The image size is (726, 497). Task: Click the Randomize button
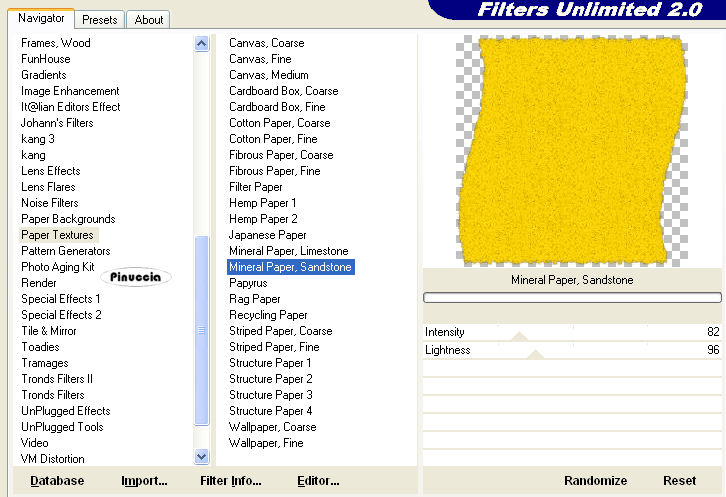pyautogui.click(x=595, y=481)
